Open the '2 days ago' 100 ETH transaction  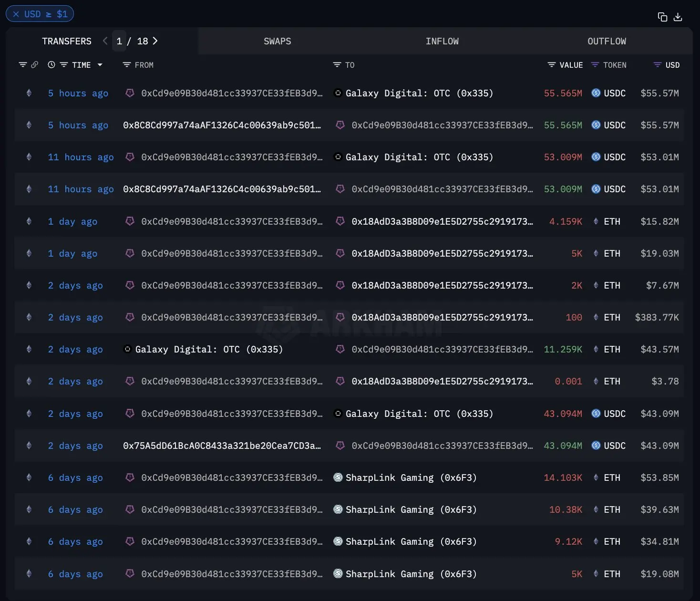click(x=75, y=317)
